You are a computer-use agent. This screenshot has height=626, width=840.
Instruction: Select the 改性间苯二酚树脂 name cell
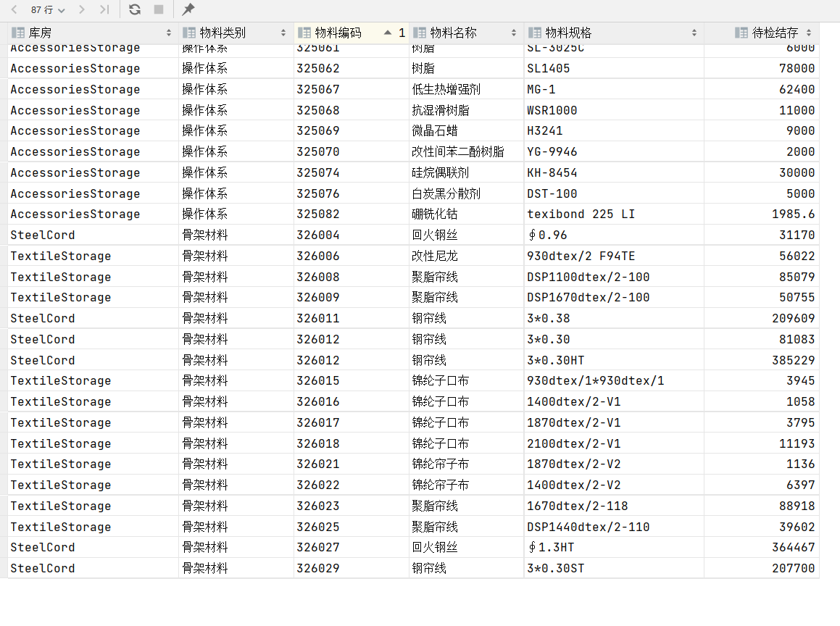tap(467, 151)
